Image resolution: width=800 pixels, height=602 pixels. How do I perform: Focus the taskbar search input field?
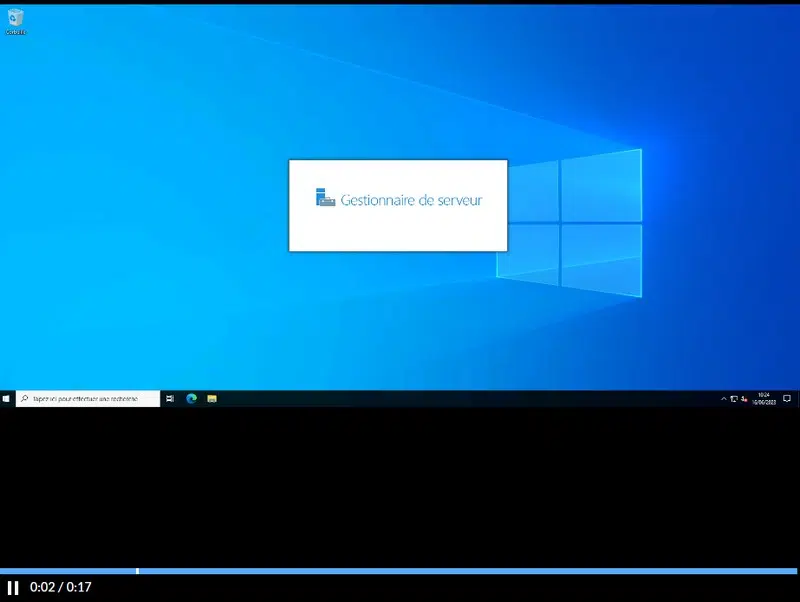click(88, 398)
